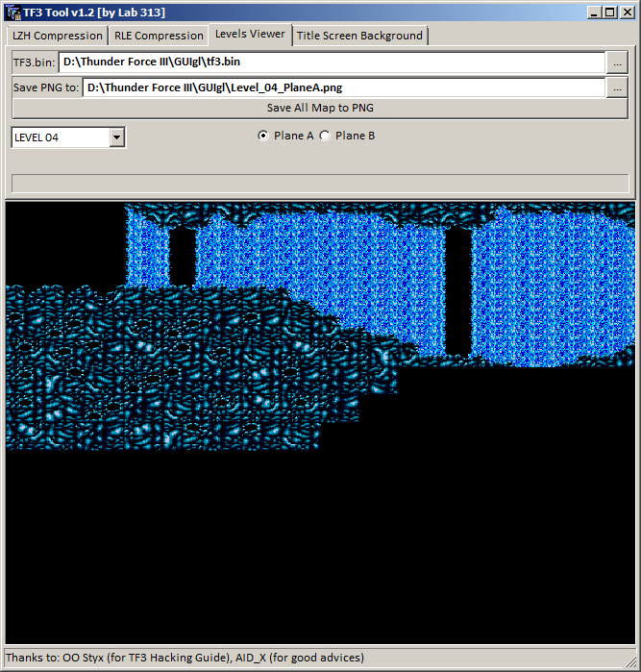641x672 pixels.
Task: Click the status bar thanks text
Action: (x=185, y=658)
